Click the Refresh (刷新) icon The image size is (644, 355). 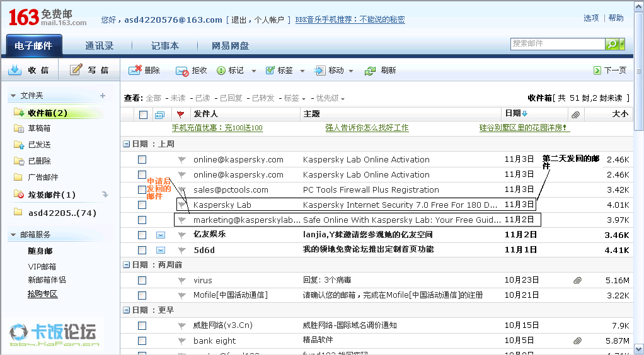[x=370, y=71]
